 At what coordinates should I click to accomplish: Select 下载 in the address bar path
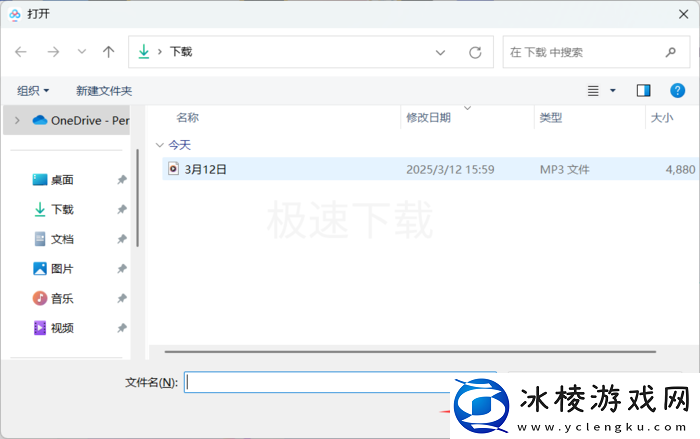[x=181, y=52]
